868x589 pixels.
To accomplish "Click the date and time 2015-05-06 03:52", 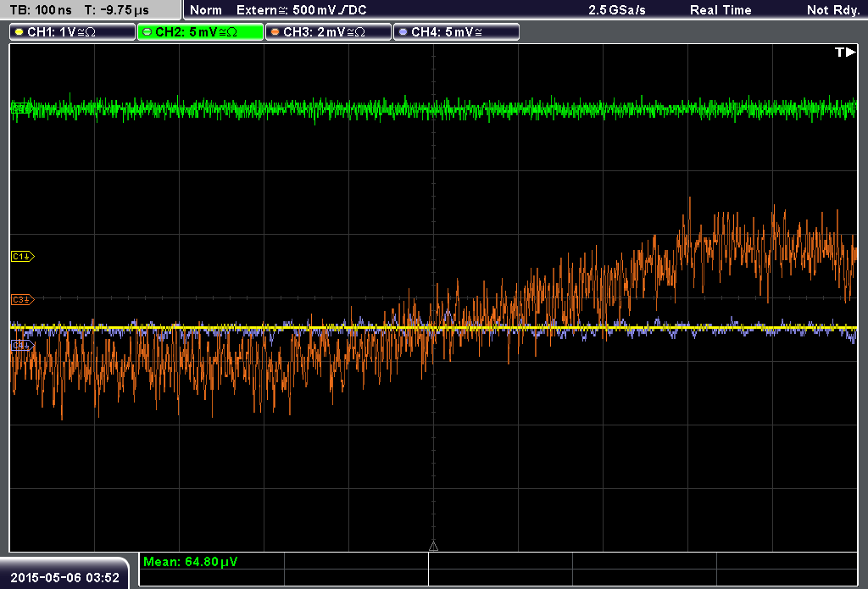I will [64, 578].
